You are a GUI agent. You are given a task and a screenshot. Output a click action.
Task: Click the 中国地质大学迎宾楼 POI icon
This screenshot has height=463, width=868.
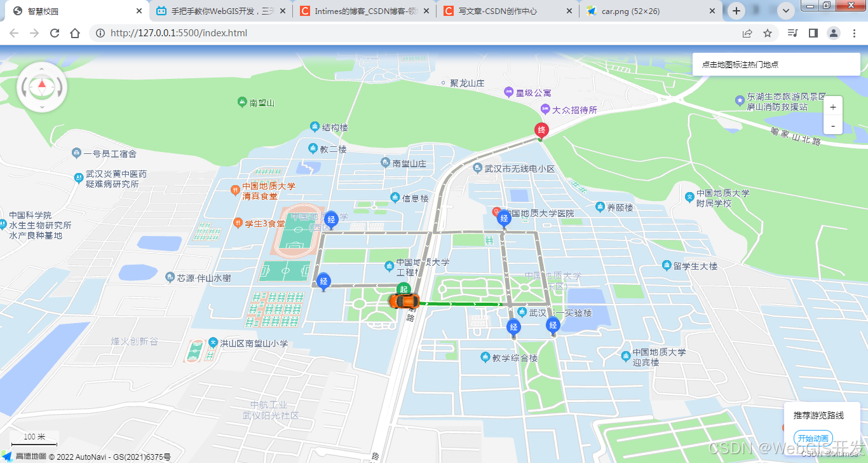tap(626, 357)
